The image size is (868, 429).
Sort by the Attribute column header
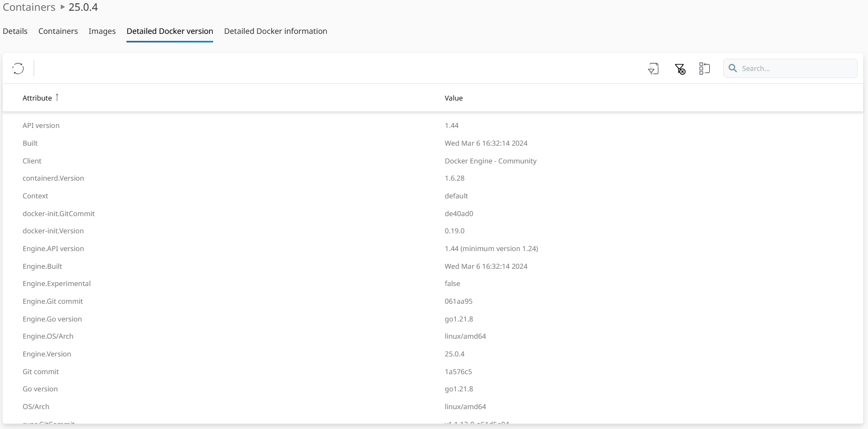click(x=37, y=98)
